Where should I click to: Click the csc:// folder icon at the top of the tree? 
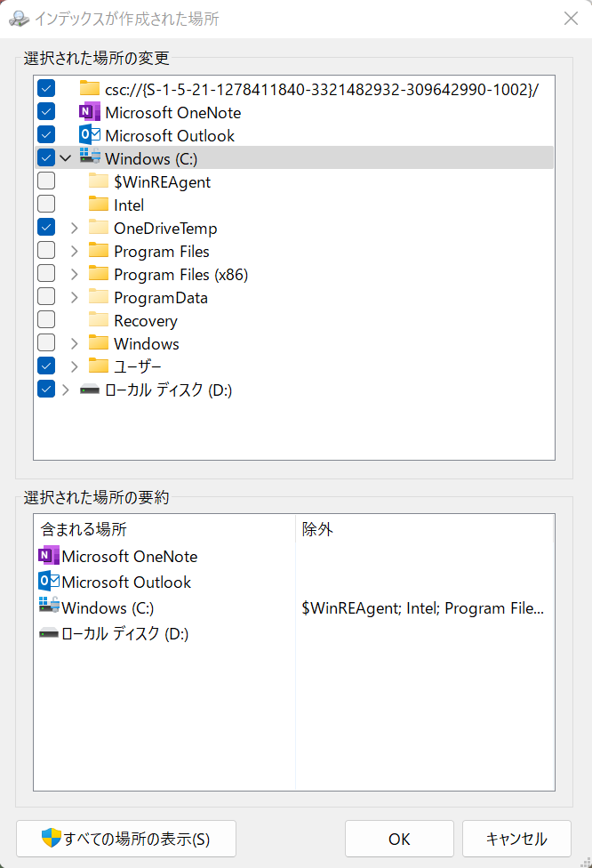click(90, 88)
